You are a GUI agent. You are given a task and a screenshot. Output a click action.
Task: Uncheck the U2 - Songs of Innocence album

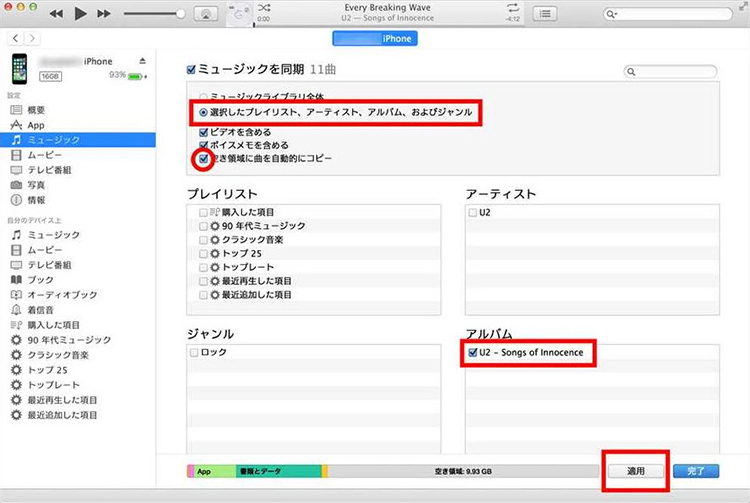click(473, 352)
